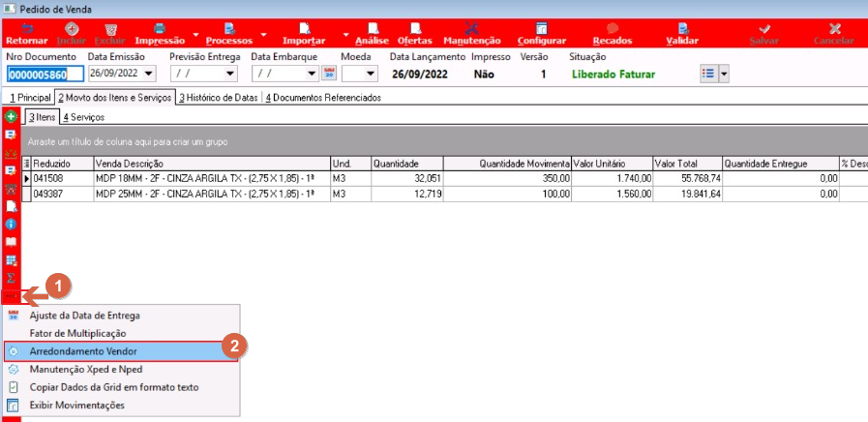Image resolution: width=868 pixels, height=422 pixels.
Task: Click the ellipsis more-options sidebar button
Action: point(11,296)
